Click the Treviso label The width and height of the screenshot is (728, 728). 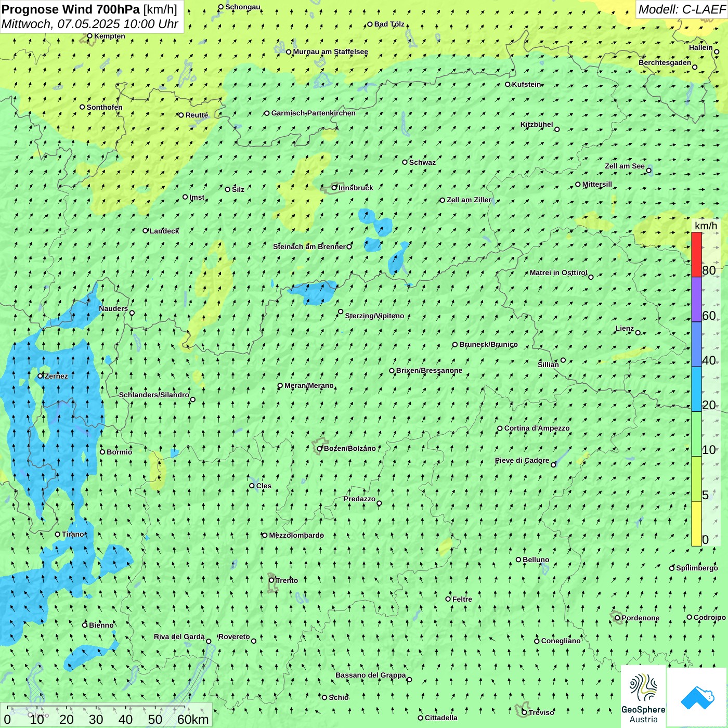541,712
